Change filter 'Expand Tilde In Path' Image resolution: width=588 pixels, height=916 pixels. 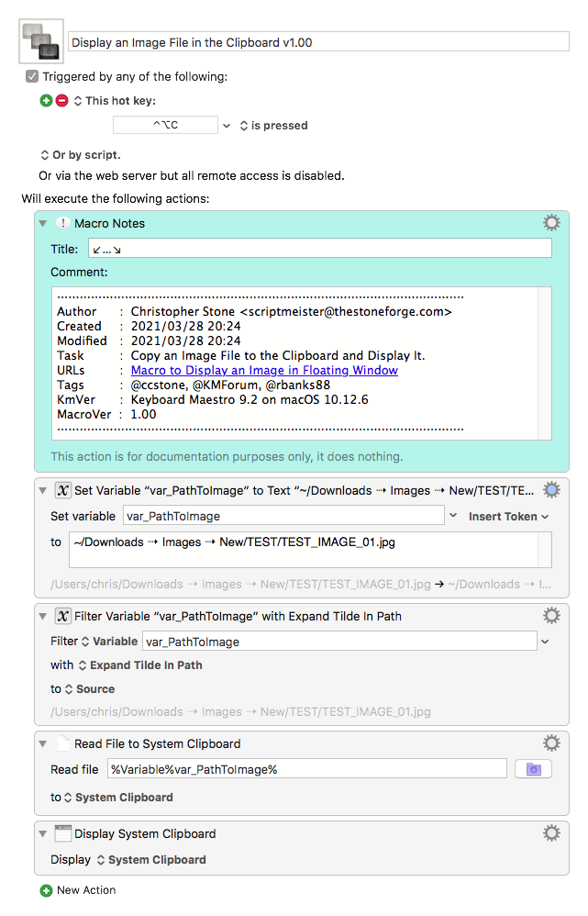coord(140,665)
